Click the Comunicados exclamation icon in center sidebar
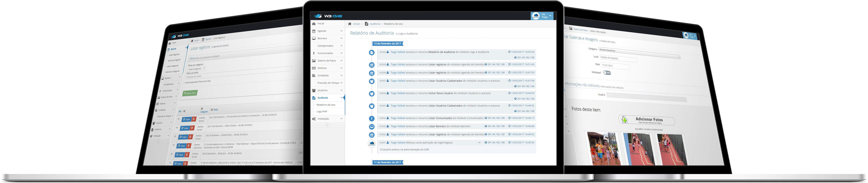 coord(314,53)
